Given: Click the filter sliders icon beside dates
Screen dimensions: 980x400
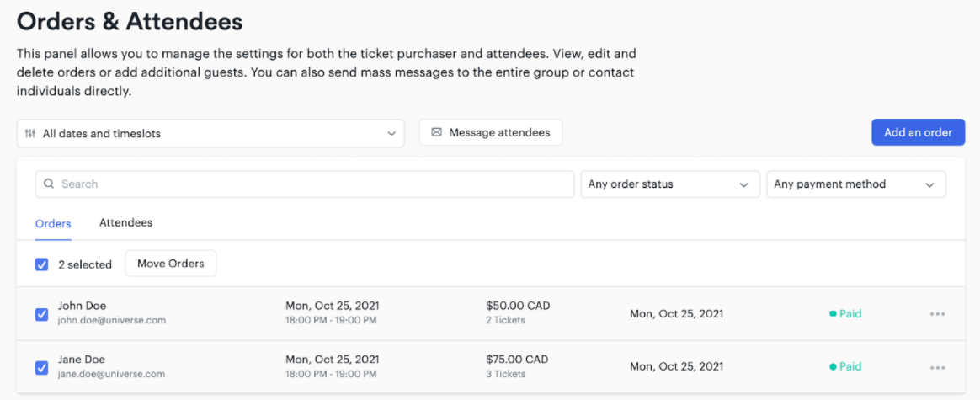Looking at the screenshot, I should (x=30, y=133).
